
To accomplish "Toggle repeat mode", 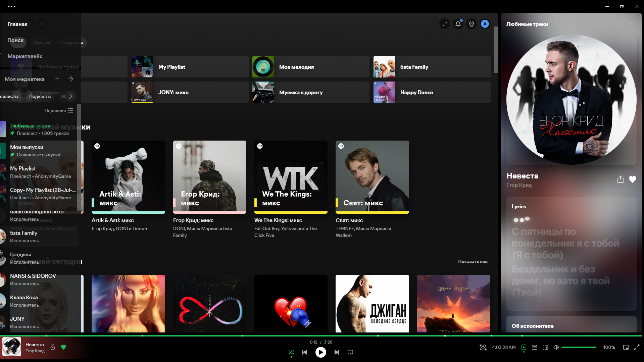I will (350, 352).
